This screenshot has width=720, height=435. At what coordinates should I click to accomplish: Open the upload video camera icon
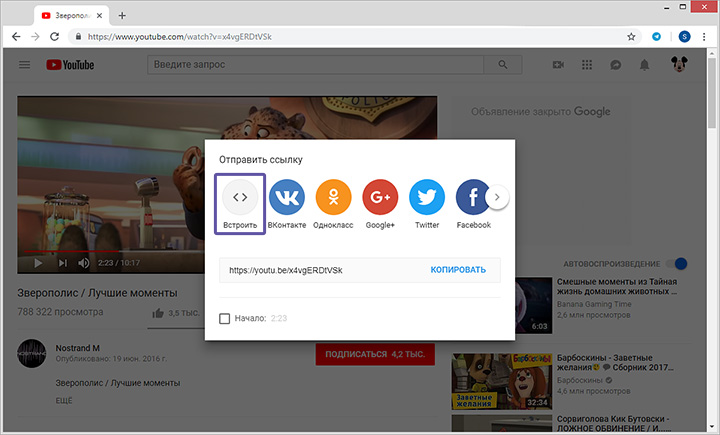558,65
